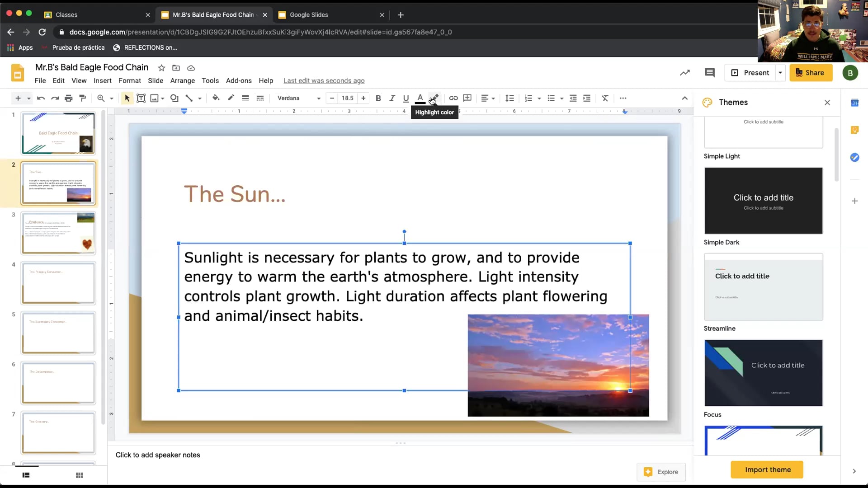Open the text color swatch
Image resolution: width=868 pixels, height=488 pixels.
[x=420, y=98]
